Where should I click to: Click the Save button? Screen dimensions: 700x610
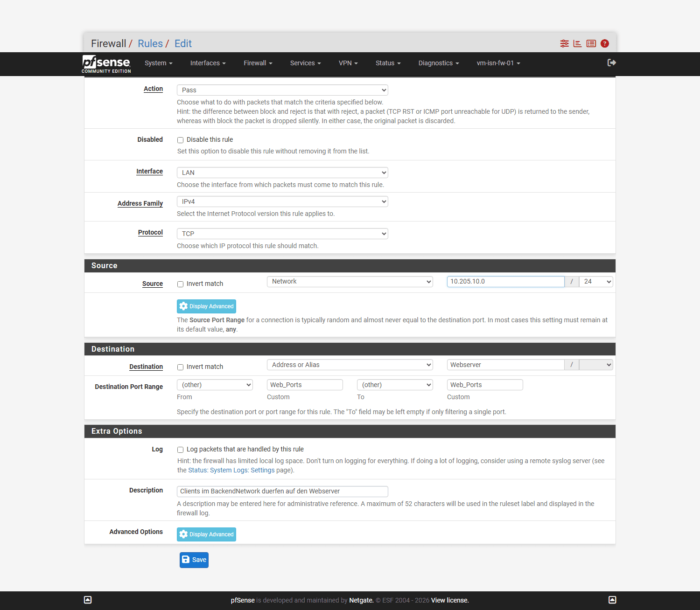tap(194, 560)
